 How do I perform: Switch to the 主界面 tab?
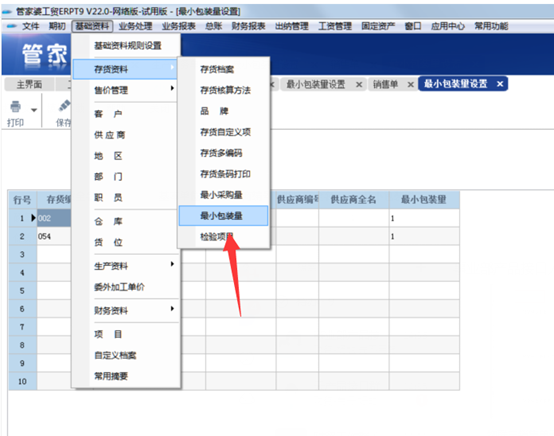29,84
